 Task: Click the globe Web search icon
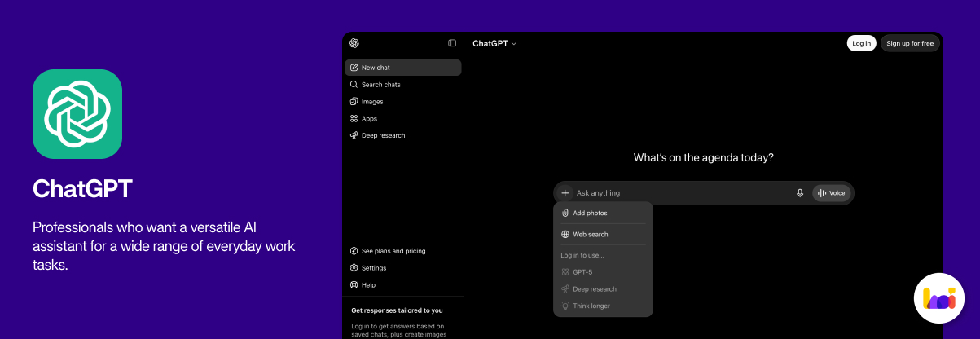click(565, 235)
